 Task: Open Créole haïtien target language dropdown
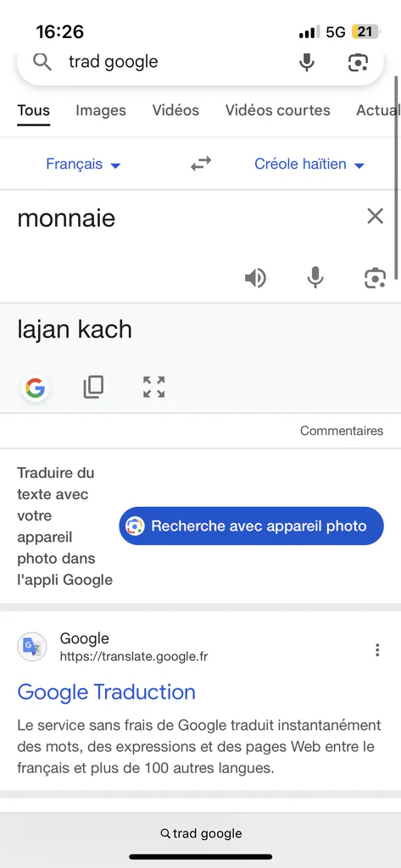pyautogui.click(x=309, y=164)
